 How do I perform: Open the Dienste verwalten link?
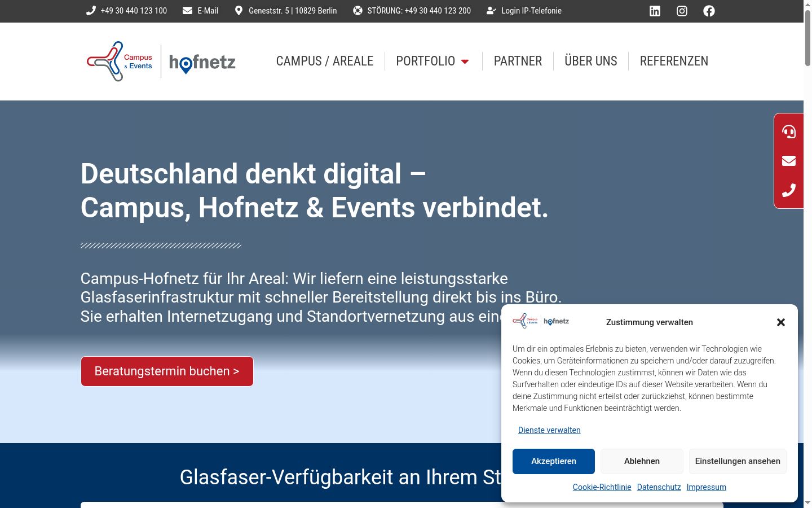pos(549,430)
